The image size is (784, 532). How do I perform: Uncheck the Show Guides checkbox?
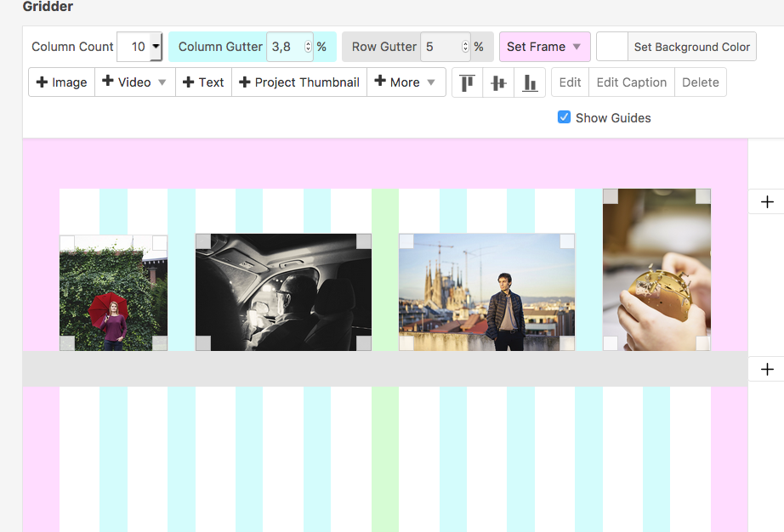point(564,117)
